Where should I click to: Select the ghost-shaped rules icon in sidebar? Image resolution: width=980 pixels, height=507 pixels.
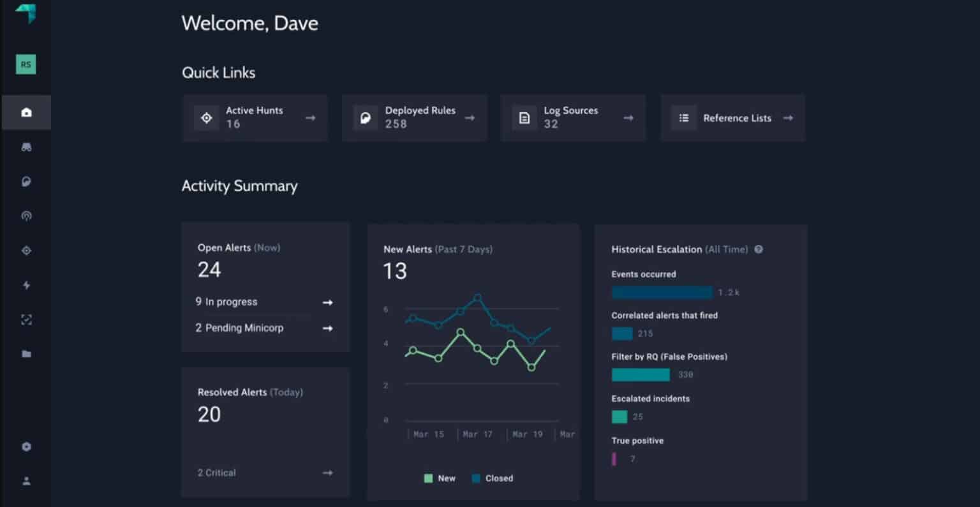[x=26, y=181]
